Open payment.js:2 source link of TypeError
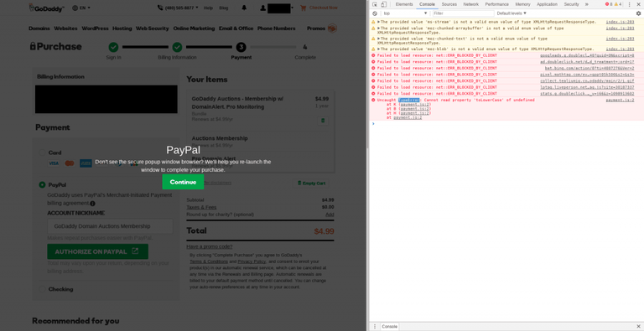This screenshot has width=644, height=331. (x=620, y=100)
